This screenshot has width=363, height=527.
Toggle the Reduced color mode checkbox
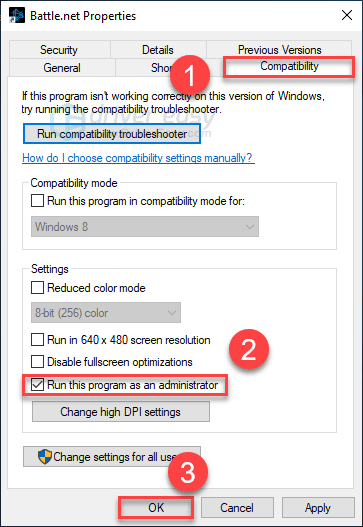pyautogui.click(x=37, y=288)
